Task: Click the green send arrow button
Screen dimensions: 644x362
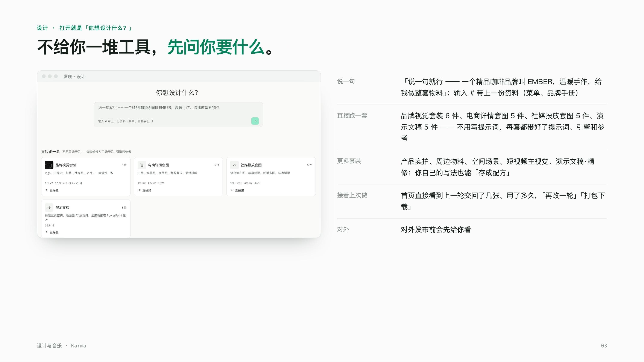Action: coord(255,121)
